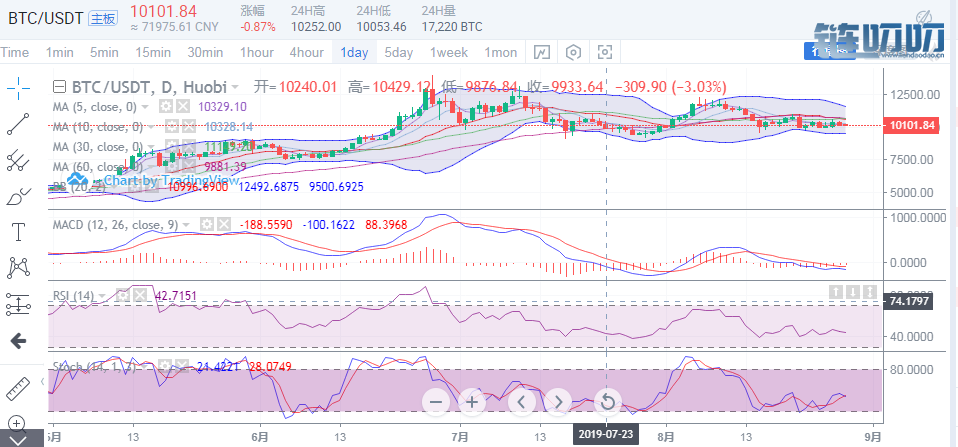The width and height of the screenshot is (958, 447).
Task: Zoom out the chart with minus button
Action: pyautogui.click(x=435, y=402)
